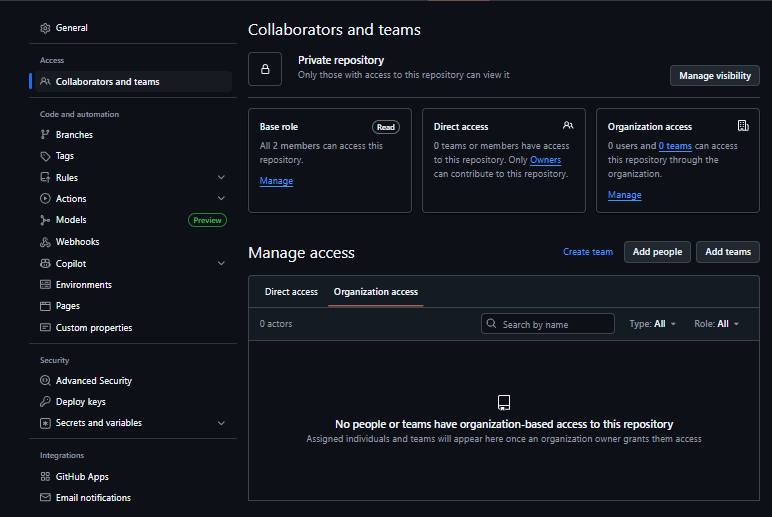Click the Collaborators and teams people icon
The height and width of the screenshot is (517, 772).
tap(45, 81)
